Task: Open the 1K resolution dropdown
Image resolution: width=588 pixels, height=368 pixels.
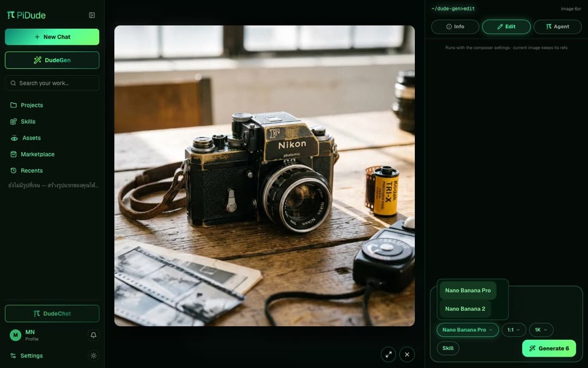Action: click(x=541, y=330)
